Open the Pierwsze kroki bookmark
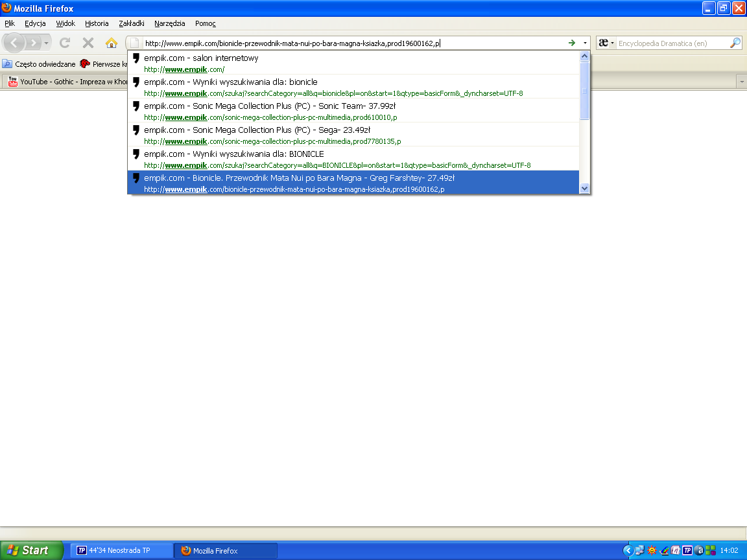 [103, 64]
